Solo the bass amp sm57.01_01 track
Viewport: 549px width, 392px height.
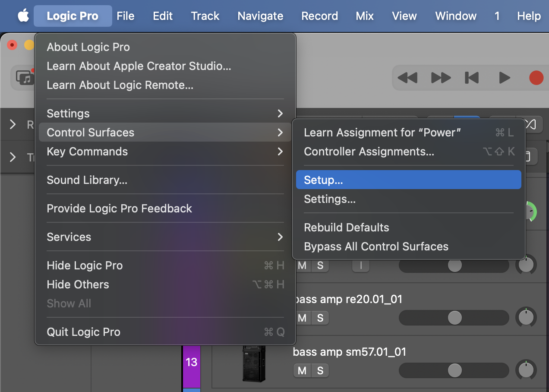point(320,370)
